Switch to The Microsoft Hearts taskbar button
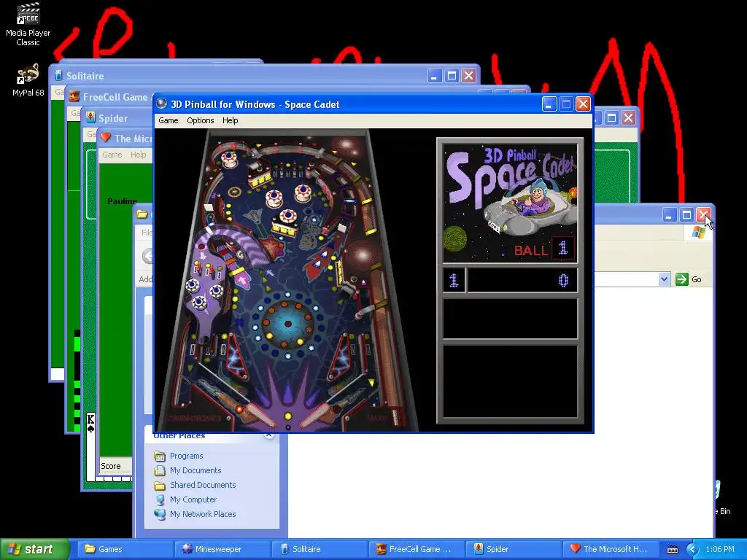Viewport: 747px width, 560px height. pyautogui.click(x=611, y=549)
